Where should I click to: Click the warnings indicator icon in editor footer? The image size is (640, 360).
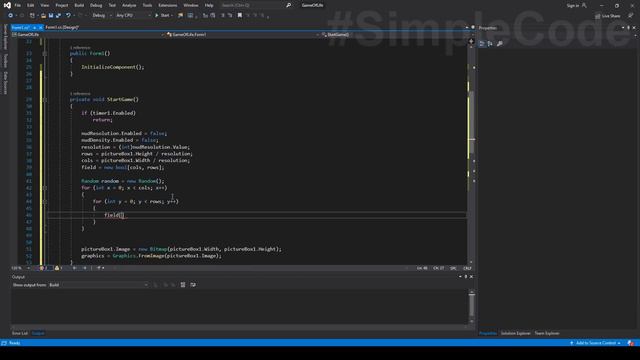click(x=57, y=268)
